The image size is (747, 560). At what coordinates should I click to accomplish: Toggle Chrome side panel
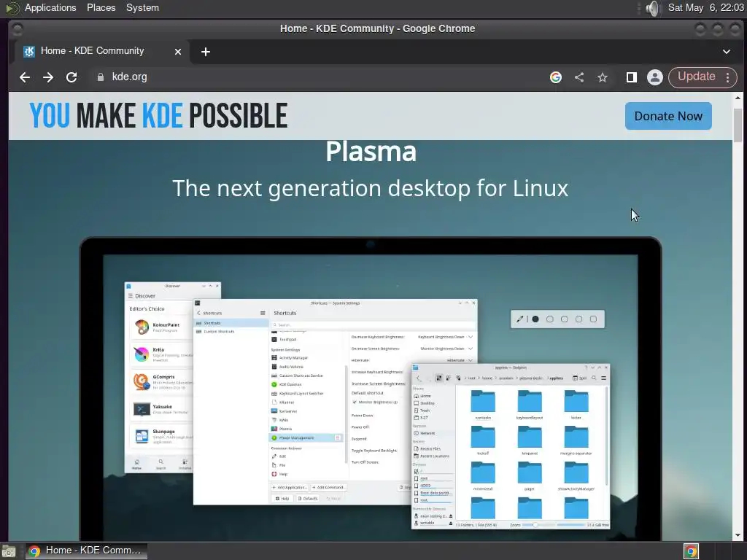pos(631,77)
